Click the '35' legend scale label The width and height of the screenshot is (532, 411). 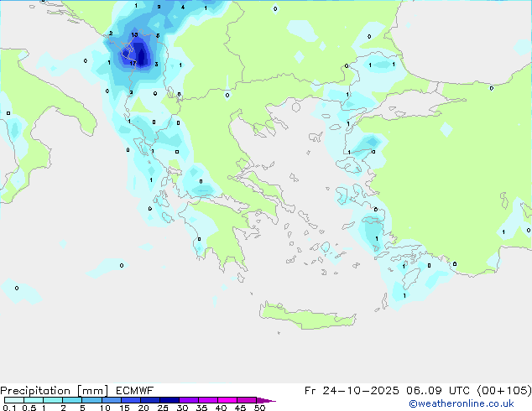[201, 408]
